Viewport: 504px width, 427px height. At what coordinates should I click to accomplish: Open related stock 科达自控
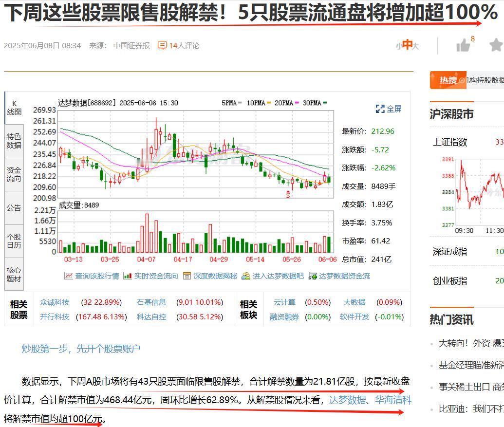point(151,317)
